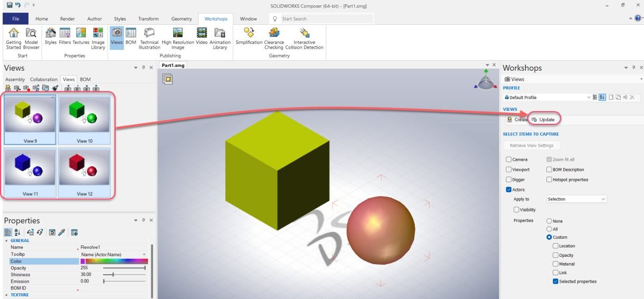Image resolution: width=644 pixels, height=299 pixels.
Task: Switch to the Geometry ribbon tab
Action: (182, 19)
